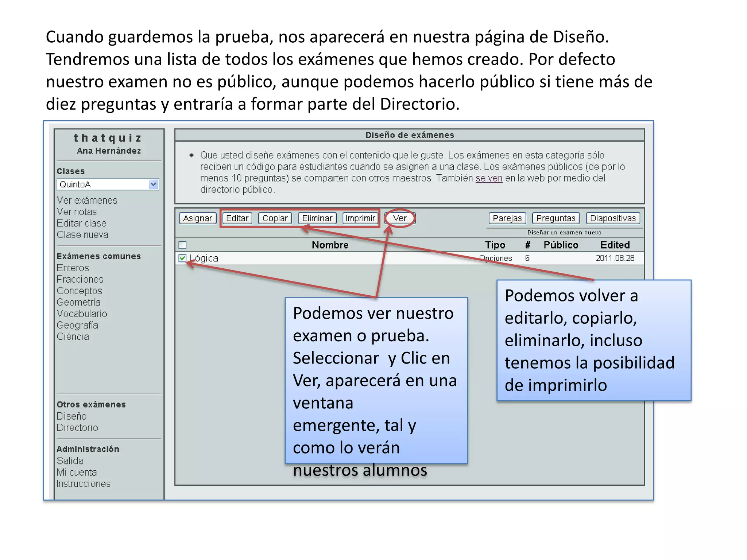Click the # column header

pos(527,245)
